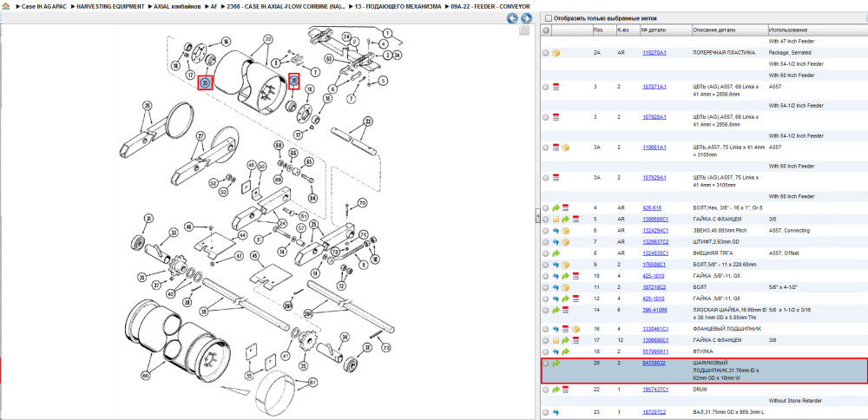Select the 'ФЛАНЦЕВЫЙ ПОДШИПНИК' description cell
Image resolution: width=868 pixels, height=420 pixels.
click(728, 329)
